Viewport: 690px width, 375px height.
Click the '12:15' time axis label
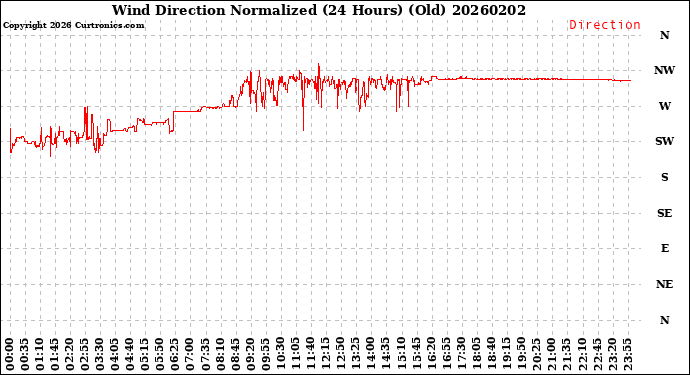click(x=326, y=355)
